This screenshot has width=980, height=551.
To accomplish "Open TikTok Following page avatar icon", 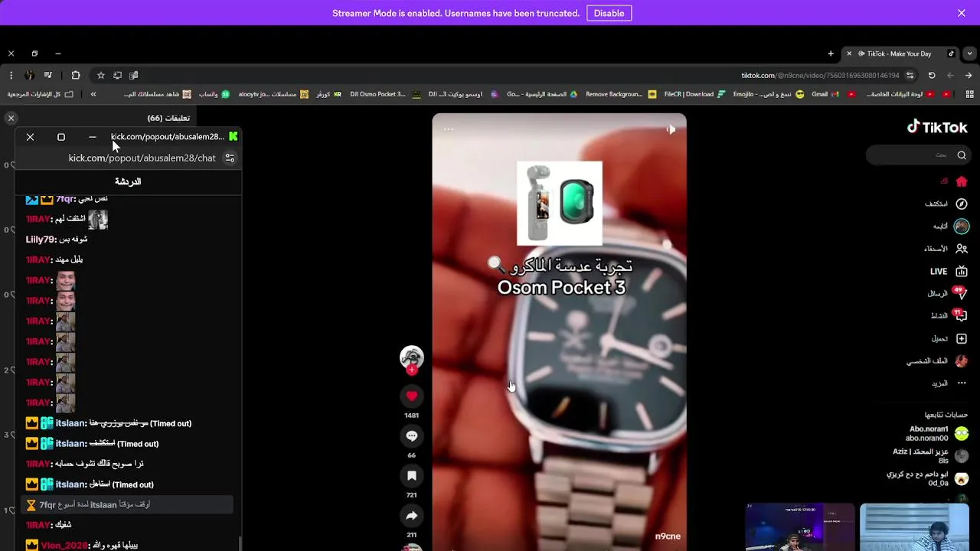I will click(962, 226).
